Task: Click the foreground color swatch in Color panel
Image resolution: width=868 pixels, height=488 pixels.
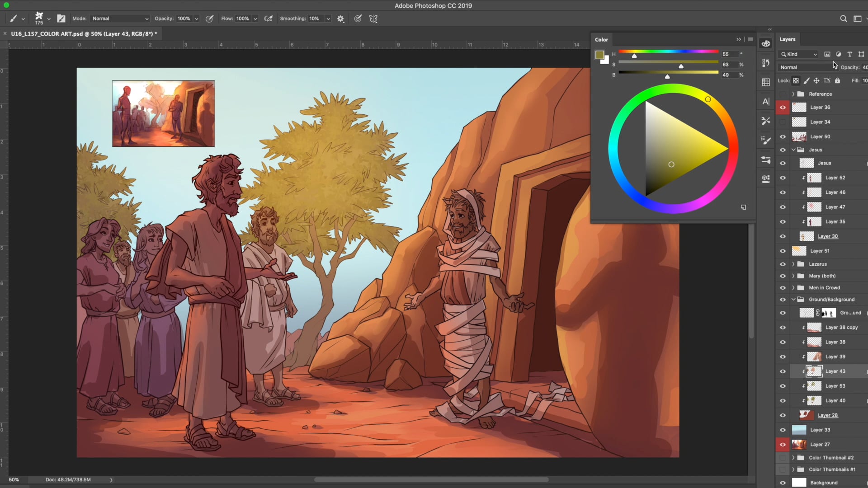Action: (x=599, y=55)
